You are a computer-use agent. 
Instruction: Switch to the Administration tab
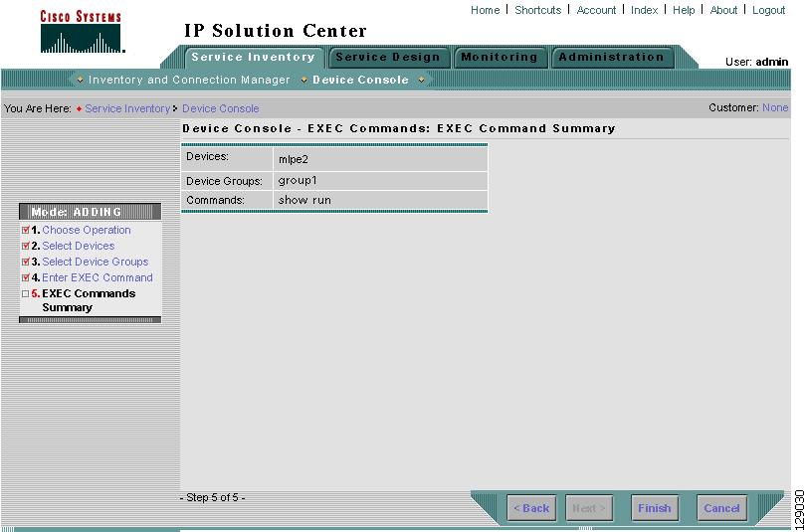[611, 58]
